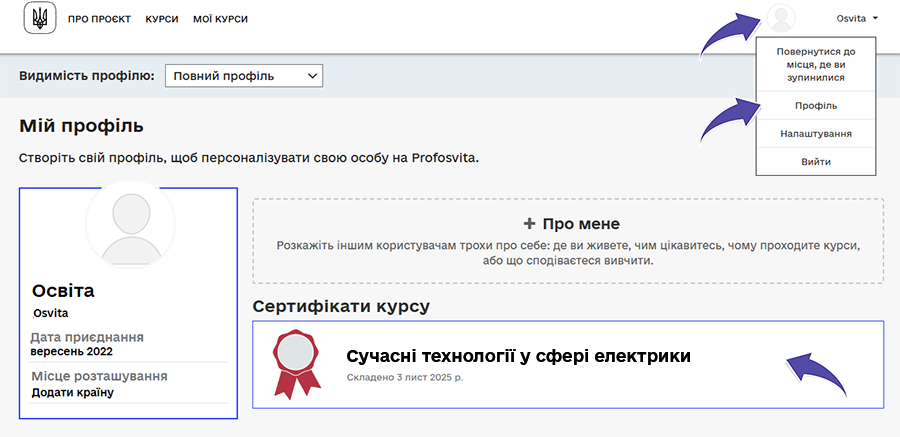Screen dimensions: 900x437
Task: Go to the КУРСИ page
Action: coord(162,19)
